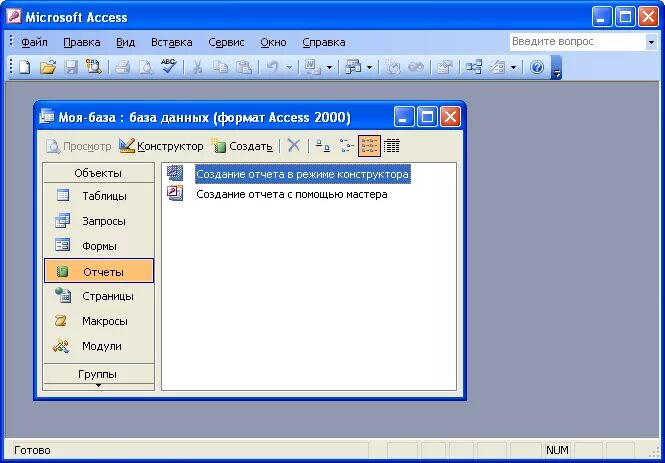Select Модули in objects pane
The image size is (665, 463).
[98, 346]
